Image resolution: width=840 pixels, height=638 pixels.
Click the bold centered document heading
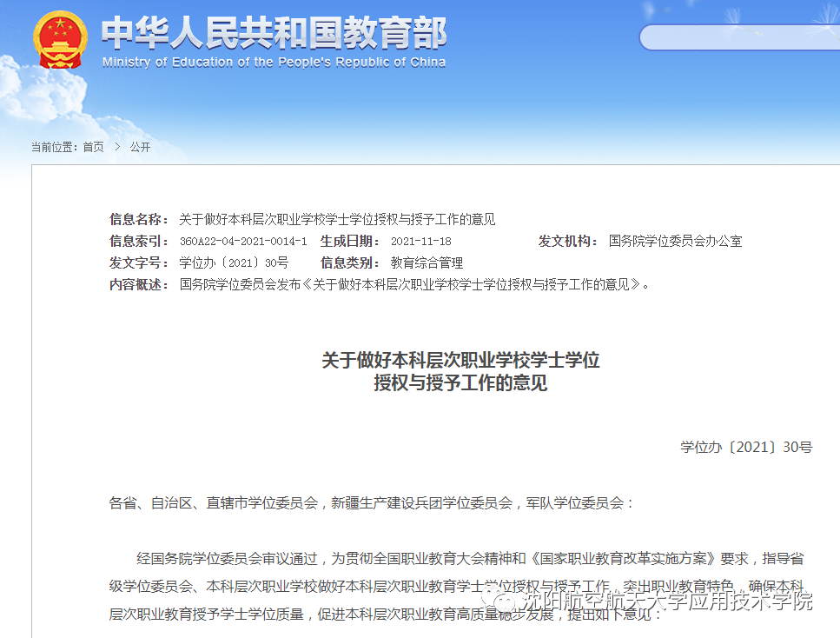pos(460,371)
